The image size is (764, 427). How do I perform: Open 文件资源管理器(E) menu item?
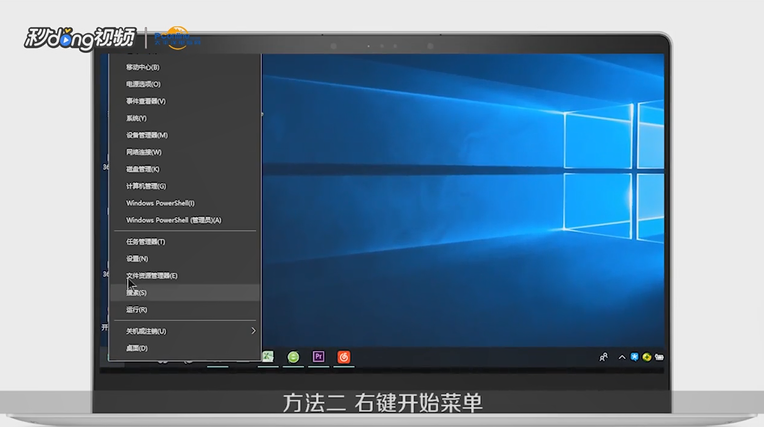pos(185,276)
